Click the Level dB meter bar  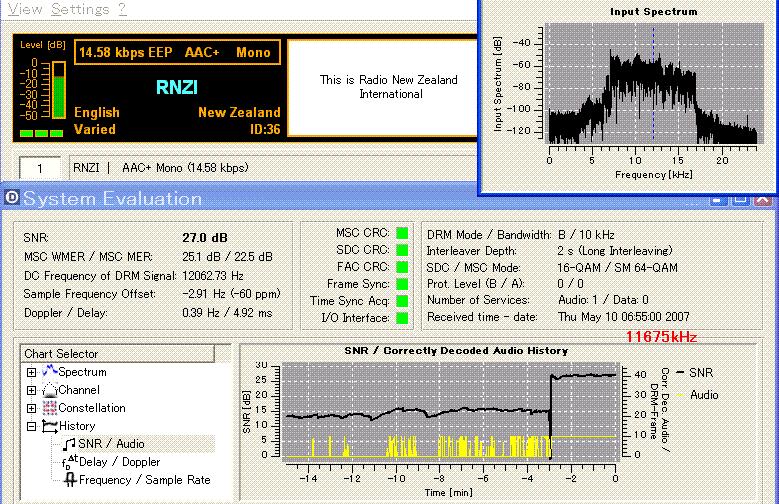point(59,90)
